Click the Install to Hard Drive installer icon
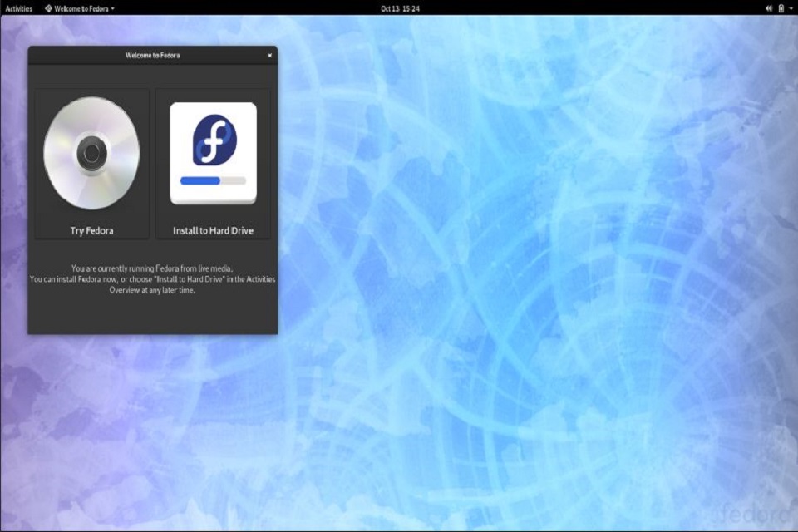This screenshot has height=532, width=798. tap(213, 151)
